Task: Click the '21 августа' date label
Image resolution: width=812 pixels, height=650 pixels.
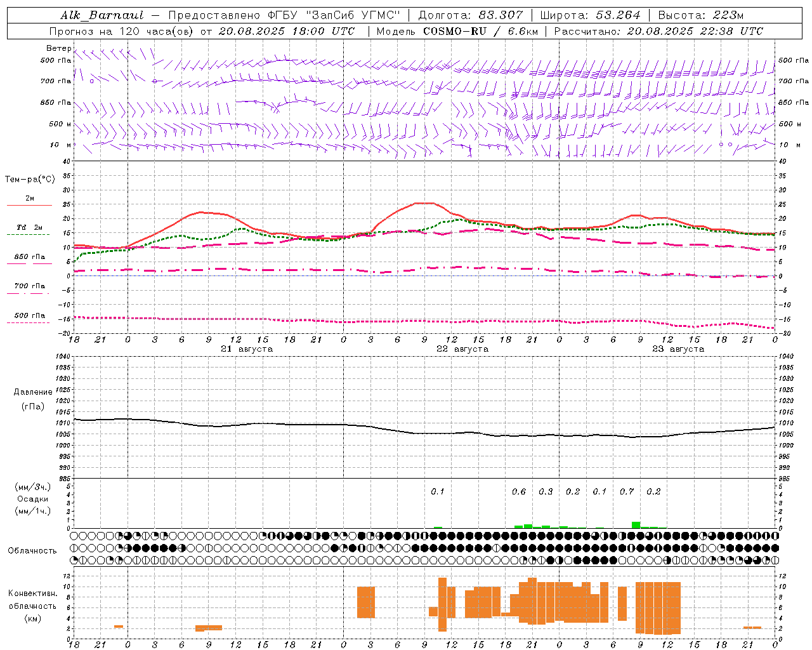Action: (246, 349)
